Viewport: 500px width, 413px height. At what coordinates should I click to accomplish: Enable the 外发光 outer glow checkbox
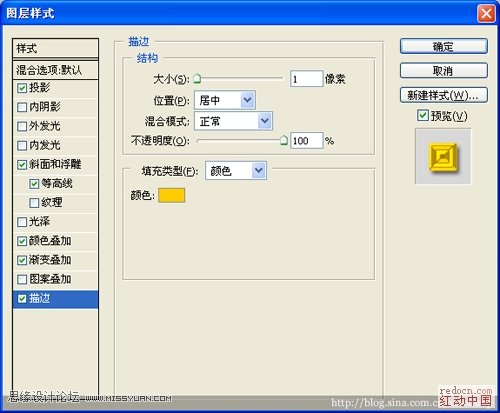tap(22, 126)
